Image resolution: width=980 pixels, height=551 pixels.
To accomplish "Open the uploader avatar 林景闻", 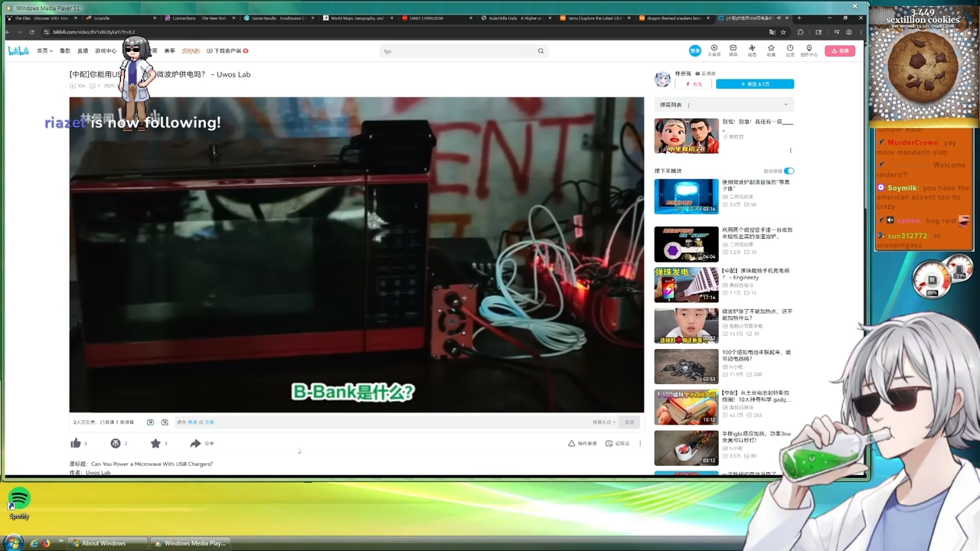I will (662, 79).
